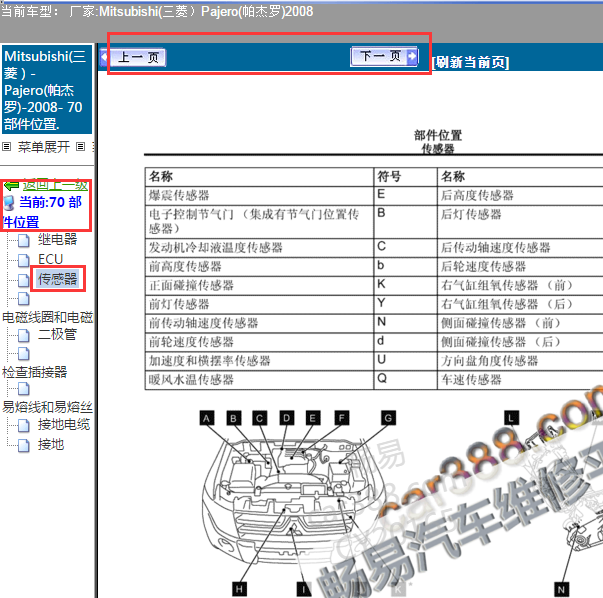The width and height of the screenshot is (603, 598).
Task: Click diagram label L
Action: (x=511, y=418)
